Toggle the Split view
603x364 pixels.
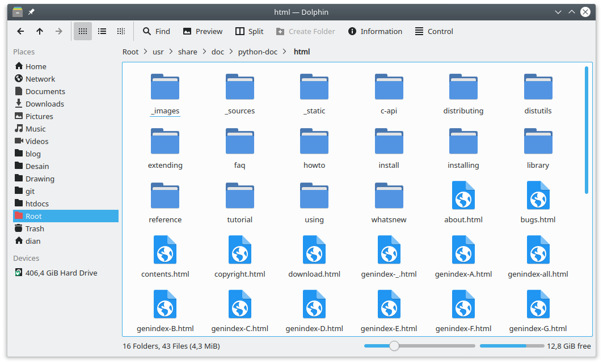tap(249, 31)
